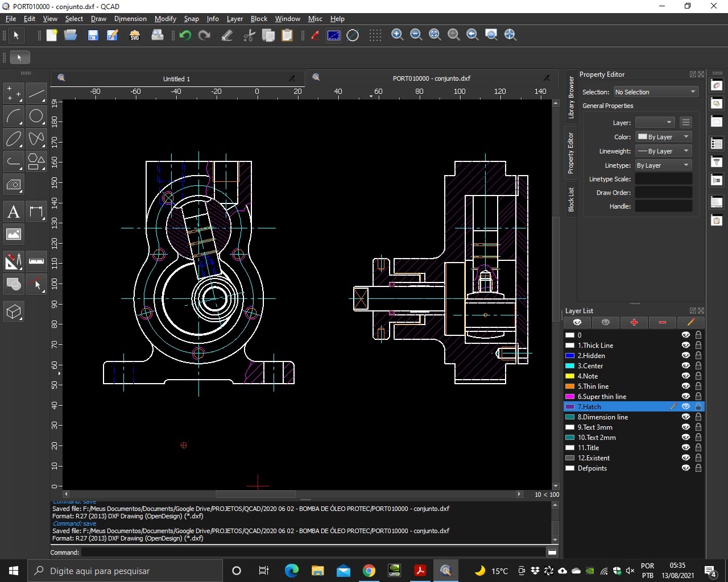Click the 4.Note layer yellow color swatch

coord(570,376)
